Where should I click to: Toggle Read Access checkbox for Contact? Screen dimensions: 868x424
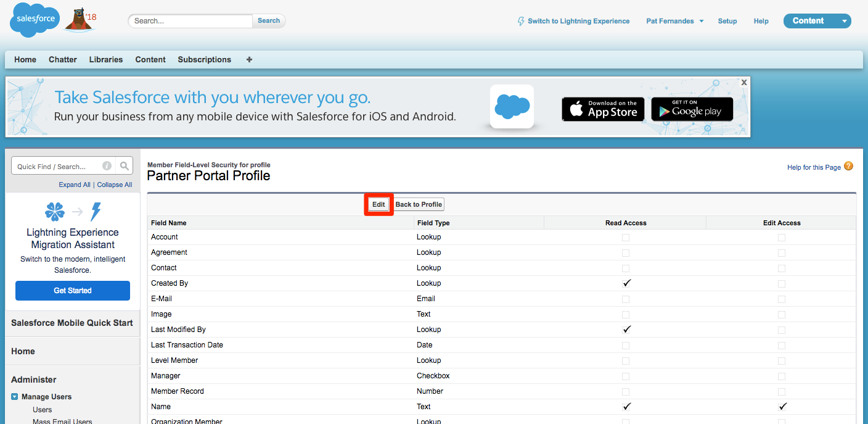point(626,268)
